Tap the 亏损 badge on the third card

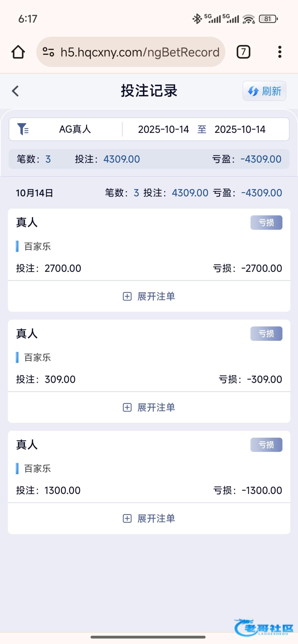pyautogui.click(x=266, y=445)
